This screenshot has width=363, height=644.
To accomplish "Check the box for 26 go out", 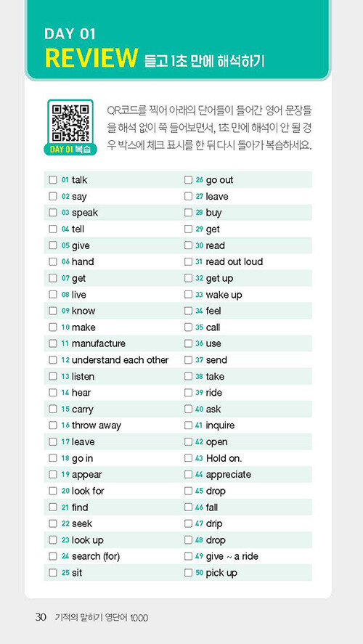I will tap(188, 180).
